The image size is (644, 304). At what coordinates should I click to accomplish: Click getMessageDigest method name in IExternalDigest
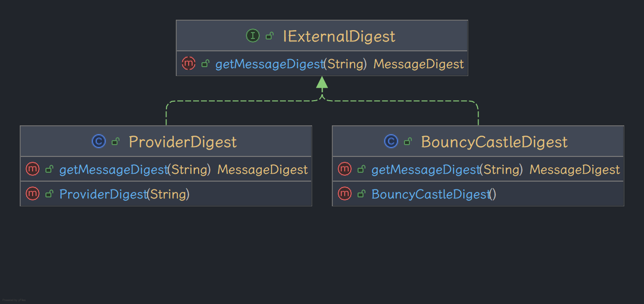click(x=269, y=64)
